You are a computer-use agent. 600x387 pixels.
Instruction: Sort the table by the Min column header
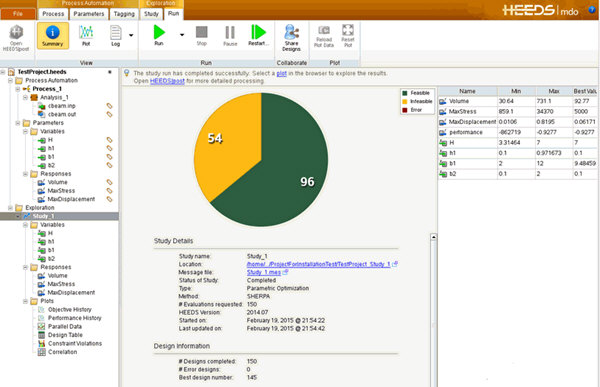click(x=516, y=91)
